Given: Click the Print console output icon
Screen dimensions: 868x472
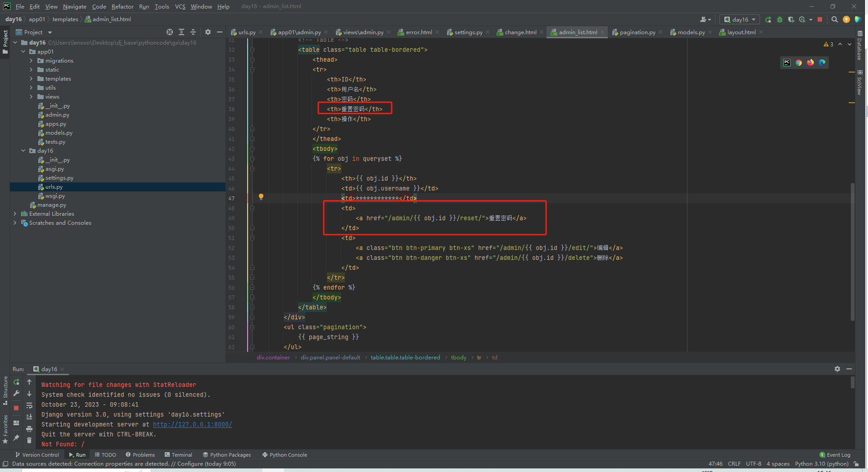Looking at the screenshot, I should coord(29,429).
